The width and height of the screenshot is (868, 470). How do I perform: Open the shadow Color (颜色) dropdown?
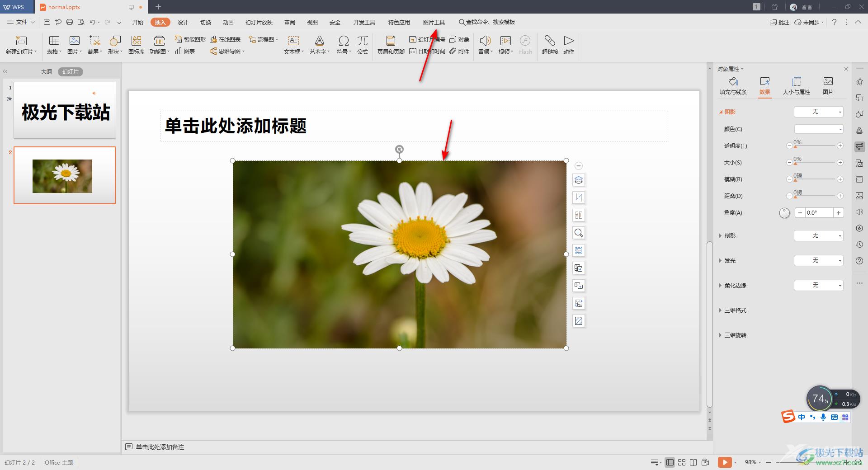819,129
